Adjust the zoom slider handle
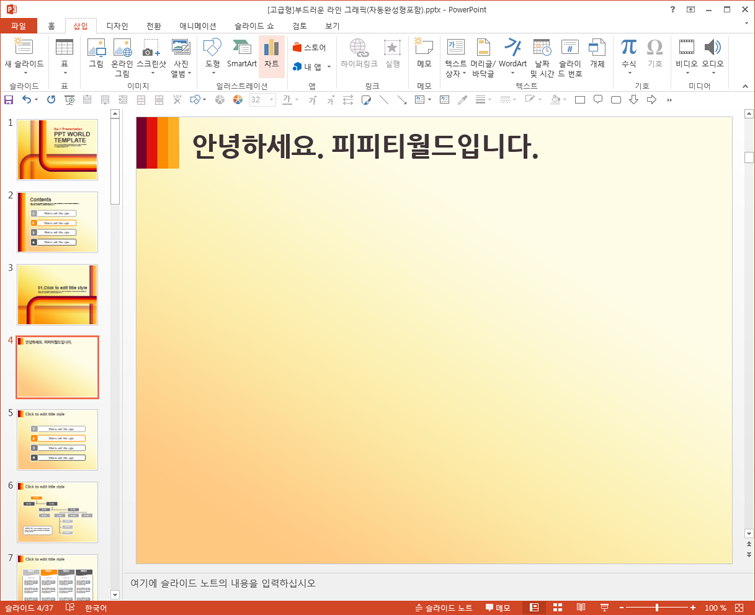Image resolution: width=755 pixels, height=615 pixels. click(657, 608)
